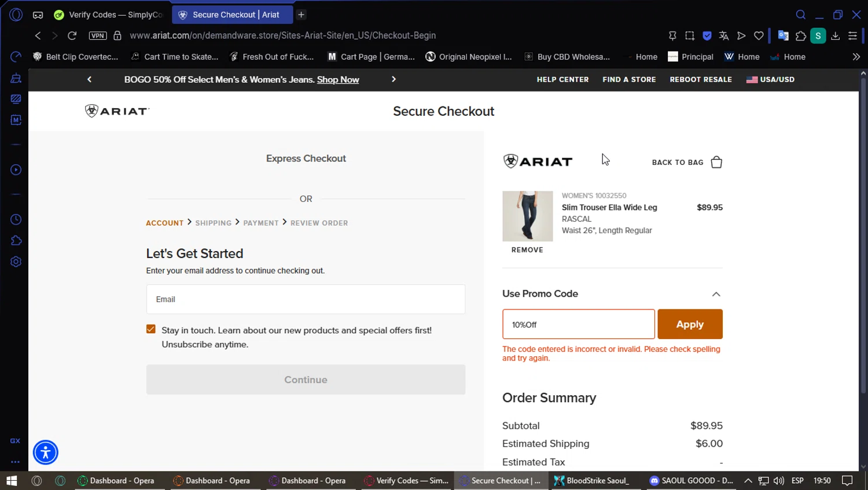The width and height of the screenshot is (868, 490).
Task: Click the ad blocker shield icon
Action: (707, 35)
